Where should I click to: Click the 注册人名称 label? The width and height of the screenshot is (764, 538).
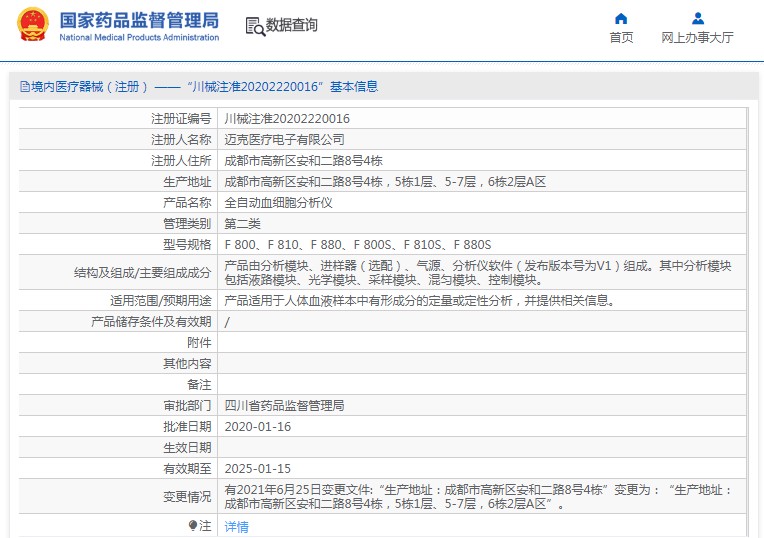pos(181,140)
